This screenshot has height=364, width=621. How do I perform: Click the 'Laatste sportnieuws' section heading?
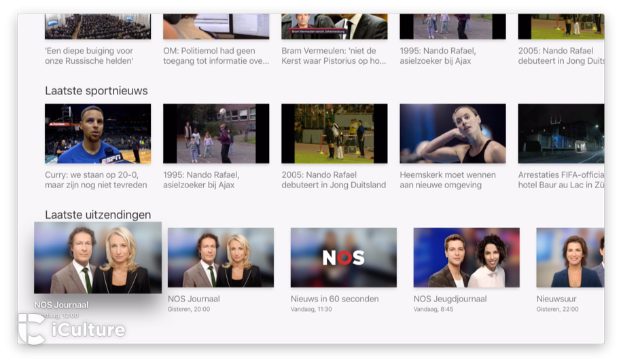[x=96, y=90]
